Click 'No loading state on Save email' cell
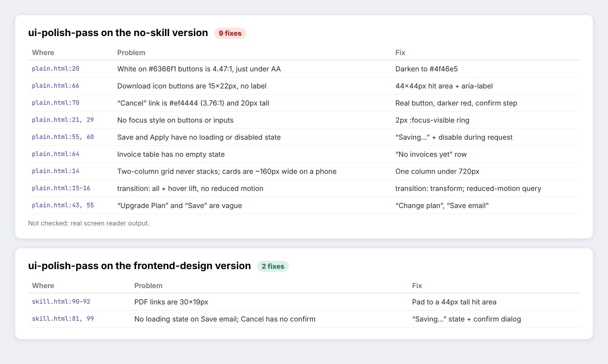 (x=225, y=319)
